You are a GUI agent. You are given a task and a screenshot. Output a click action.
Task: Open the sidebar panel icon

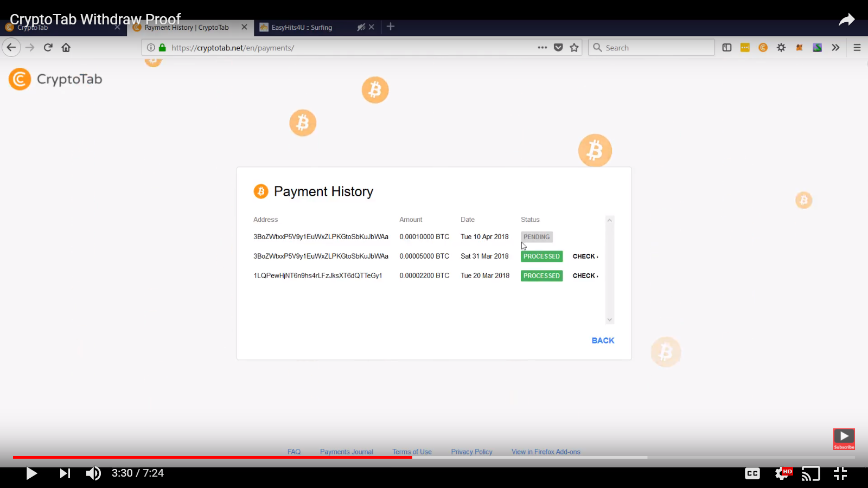[727, 47]
